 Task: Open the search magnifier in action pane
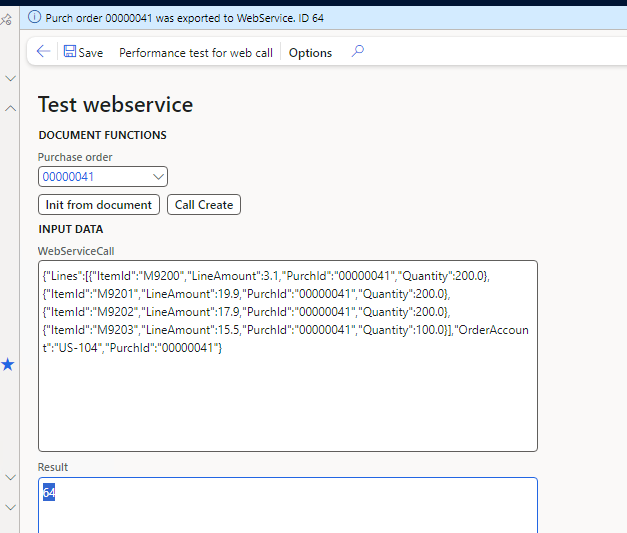tap(357, 51)
